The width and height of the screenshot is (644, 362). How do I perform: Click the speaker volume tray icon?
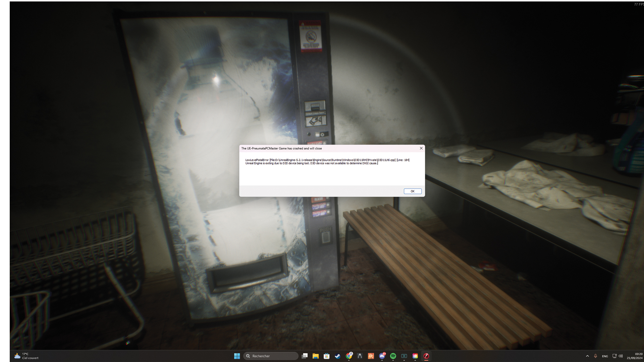coord(621,356)
